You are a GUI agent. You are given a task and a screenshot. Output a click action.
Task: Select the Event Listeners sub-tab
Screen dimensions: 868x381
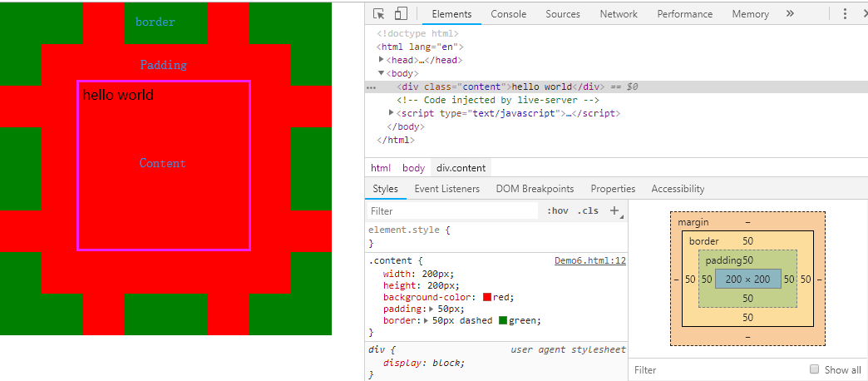tap(447, 188)
